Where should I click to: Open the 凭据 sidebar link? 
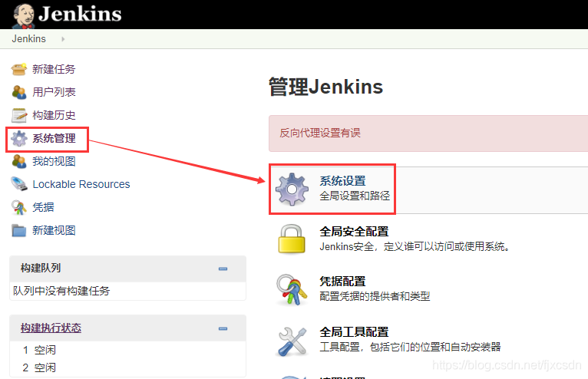click(x=43, y=207)
